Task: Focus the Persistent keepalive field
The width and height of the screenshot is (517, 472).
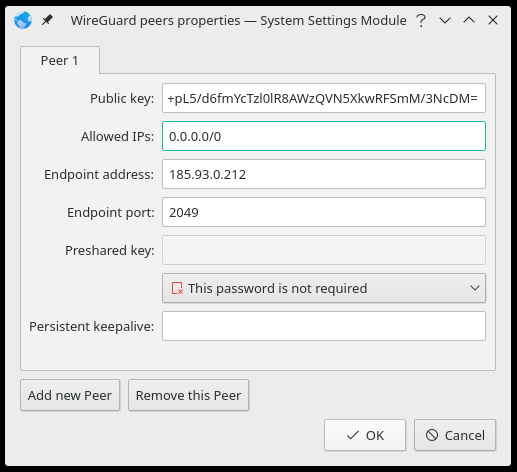Action: point(324,326)
